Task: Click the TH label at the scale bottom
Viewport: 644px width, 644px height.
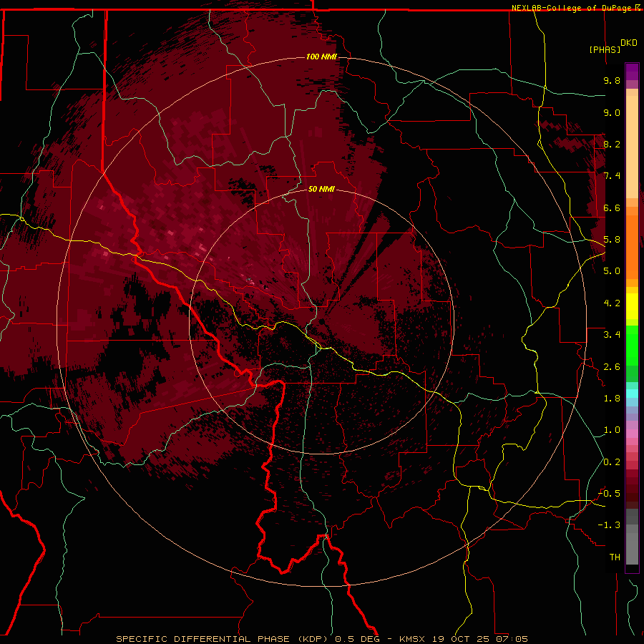Action: (615, 557)
